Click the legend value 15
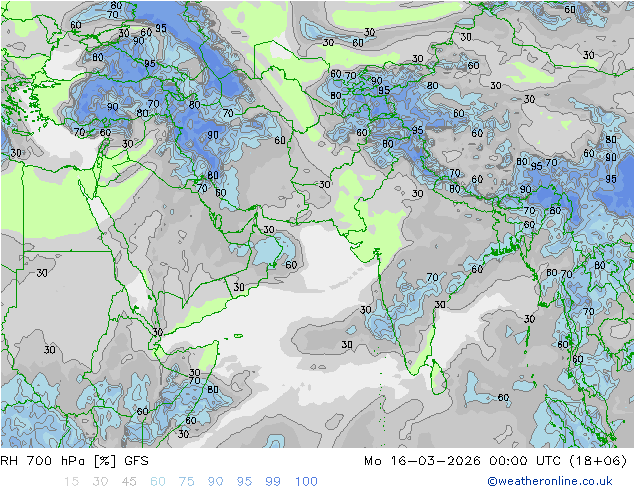Image resolution: width=634 pixels, height=490 pixels. click(x=71, y=482)
